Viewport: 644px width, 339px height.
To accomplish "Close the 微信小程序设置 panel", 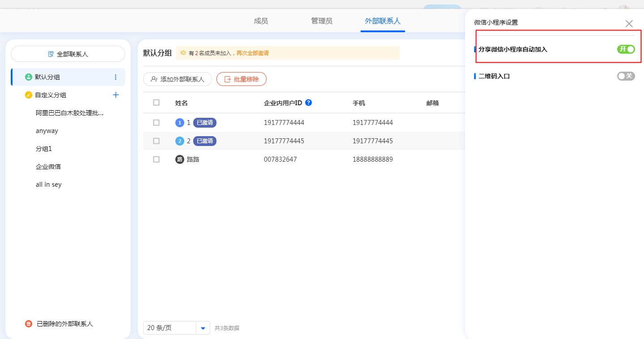I will point(629,24).
